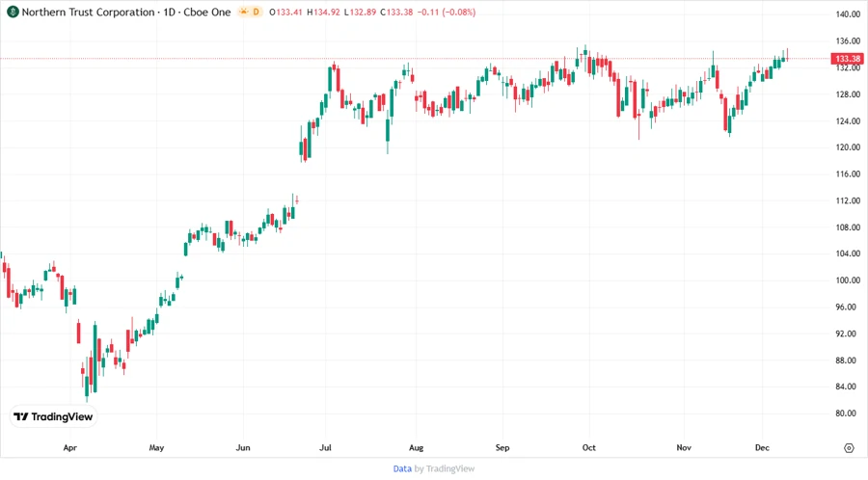Click the 84.00 price axis label
Screen dimensions: 868x480
(x=848, y=387)
